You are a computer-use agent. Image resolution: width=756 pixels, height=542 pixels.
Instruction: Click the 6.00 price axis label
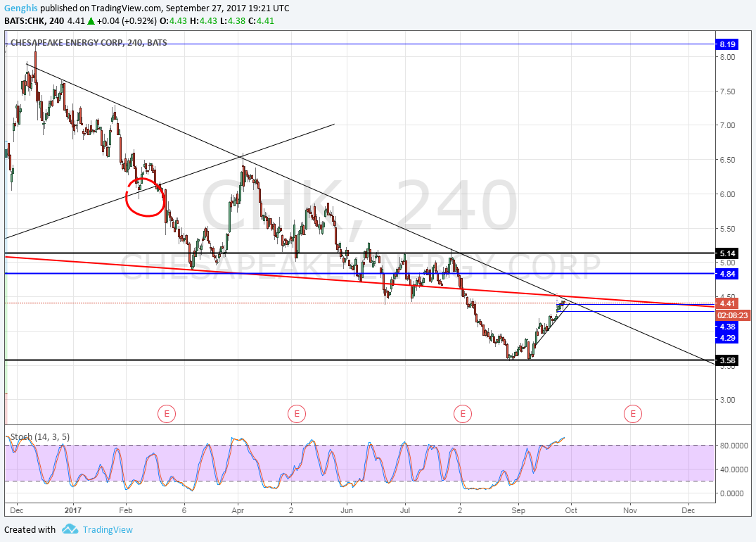pyautogui.click(x=728, y=194)
